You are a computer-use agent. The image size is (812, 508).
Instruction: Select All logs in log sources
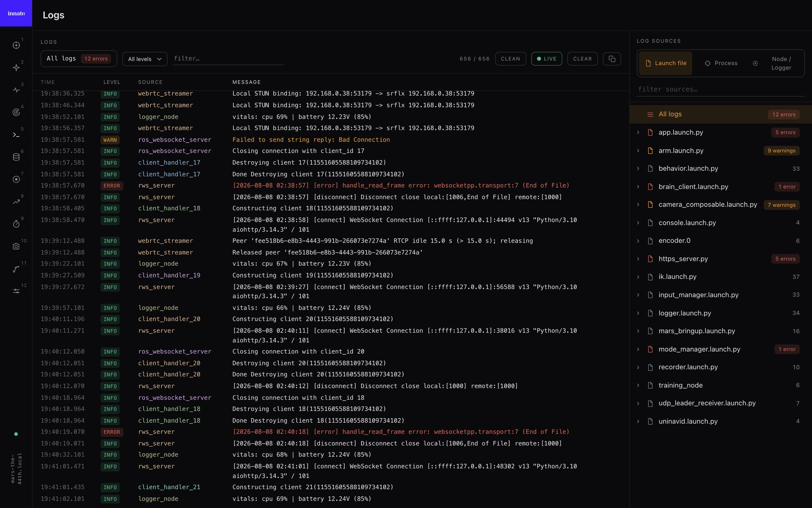tap(721, 114)
